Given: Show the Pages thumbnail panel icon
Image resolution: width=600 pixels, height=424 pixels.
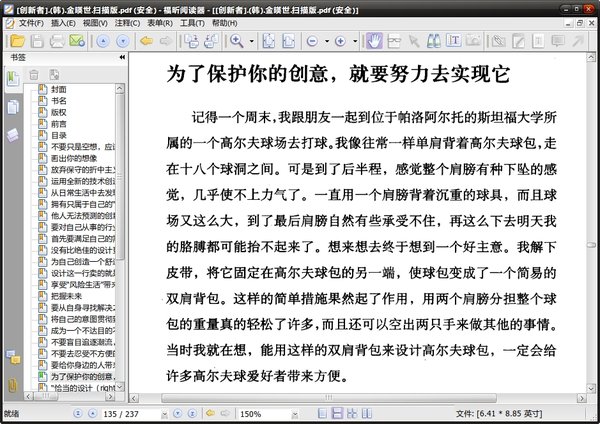Looking at the screenshot, I should coord(13,107).
